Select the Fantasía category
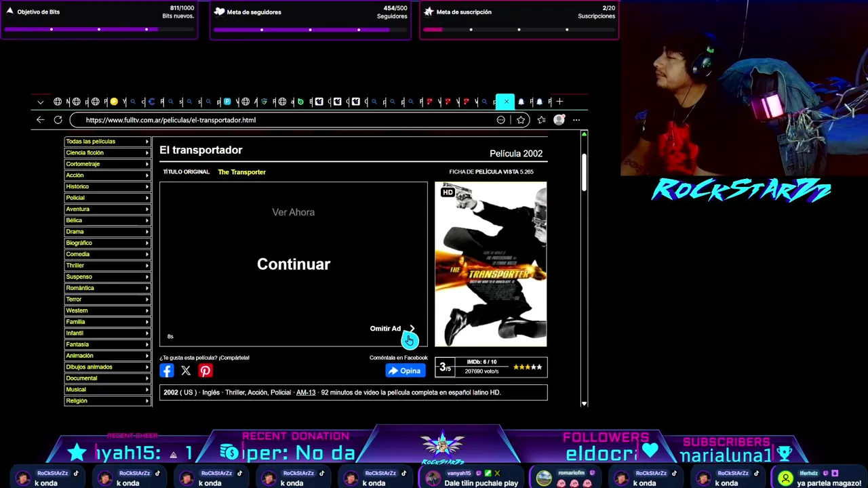Image resolution: width=868 pixels, height=488 pixels. [107, 344]
